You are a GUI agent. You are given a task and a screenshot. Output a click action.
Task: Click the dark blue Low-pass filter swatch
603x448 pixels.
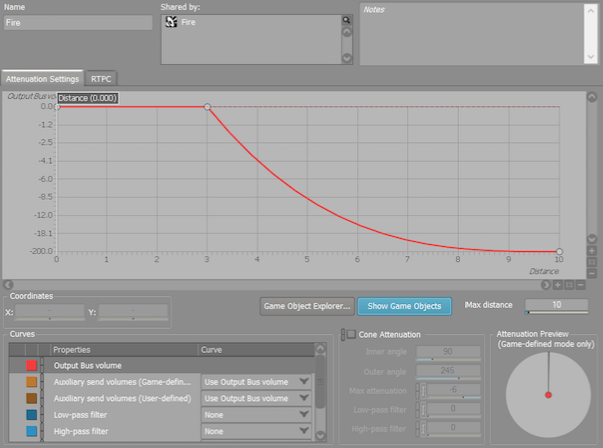[32, 415]
